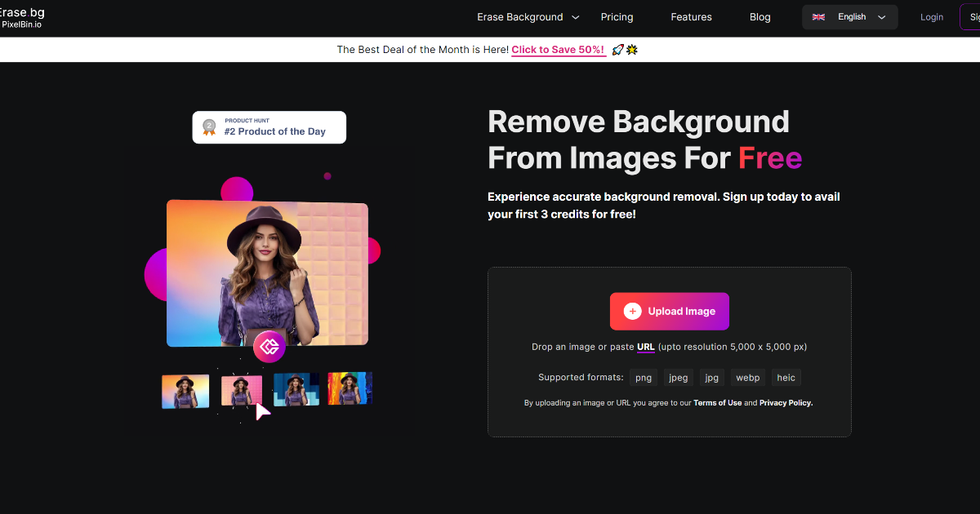Open the Privacy Policy link
Screen dimensions: 980x514
786,403
